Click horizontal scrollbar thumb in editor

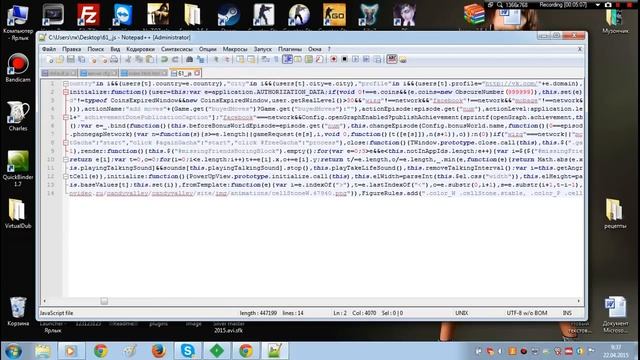point(104,301)
